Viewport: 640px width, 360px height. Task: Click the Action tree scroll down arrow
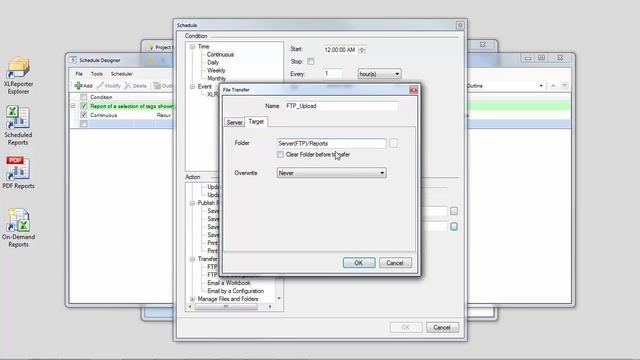(279, 298)
